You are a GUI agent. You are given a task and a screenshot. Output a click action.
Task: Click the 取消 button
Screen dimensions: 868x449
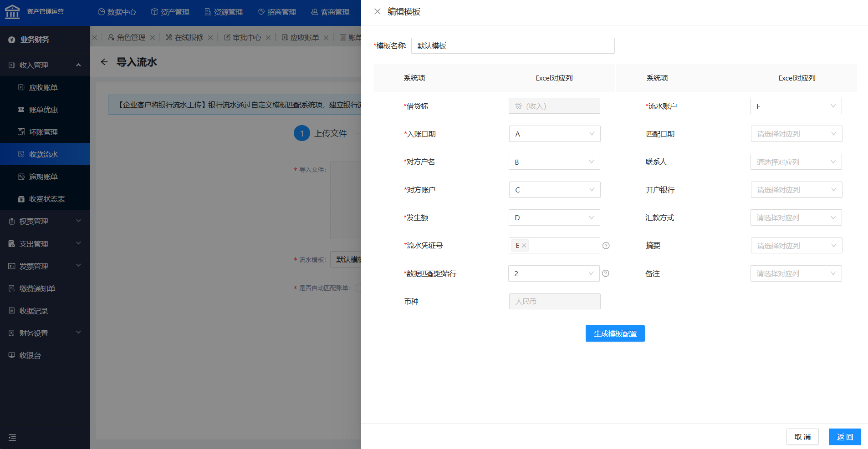click(x=802, y=437)
